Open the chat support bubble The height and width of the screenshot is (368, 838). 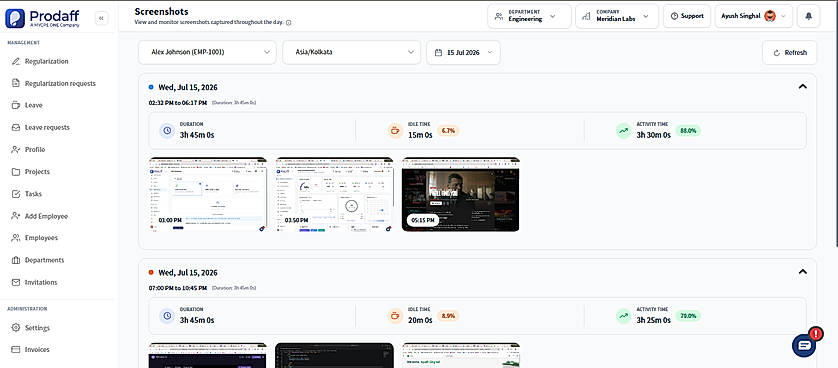[804, 346]
